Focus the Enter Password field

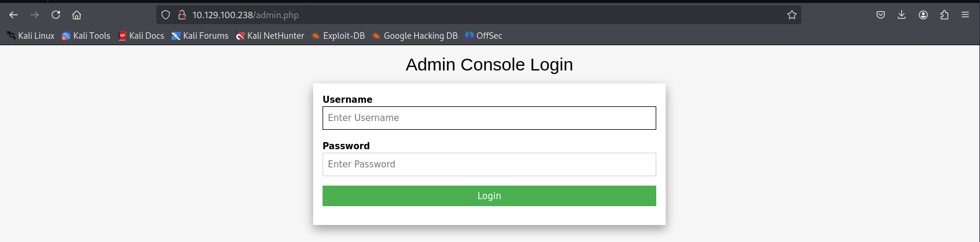(x=489, y=164)
